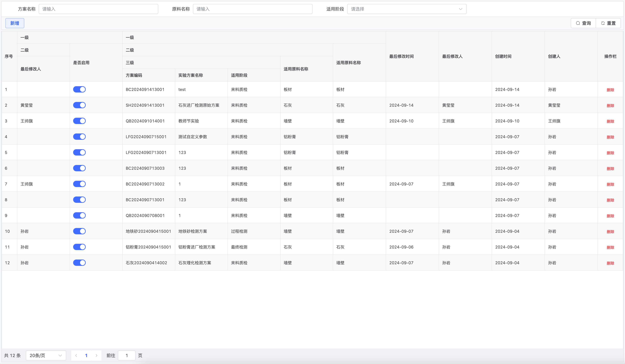The height and width of the screenshot is (364, 625).
Task: Open the 适用阶段 dropdown
Action: (407, 9)
